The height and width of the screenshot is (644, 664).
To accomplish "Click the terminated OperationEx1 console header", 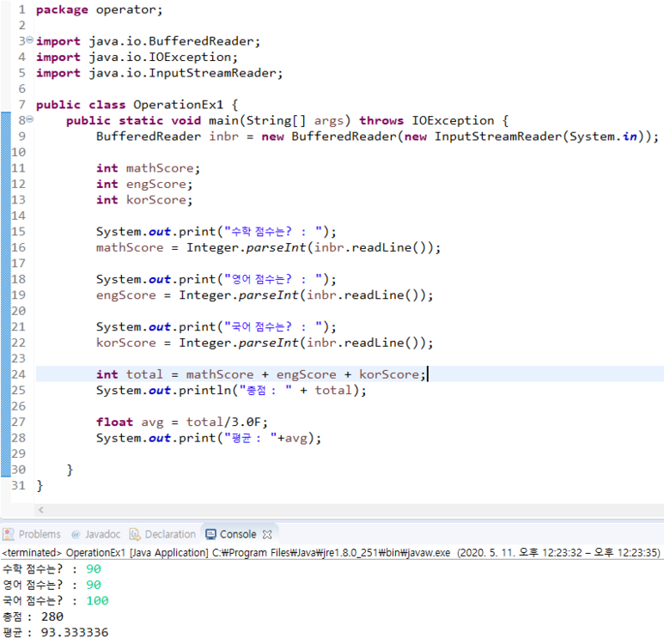I will [x=332, y=552].
